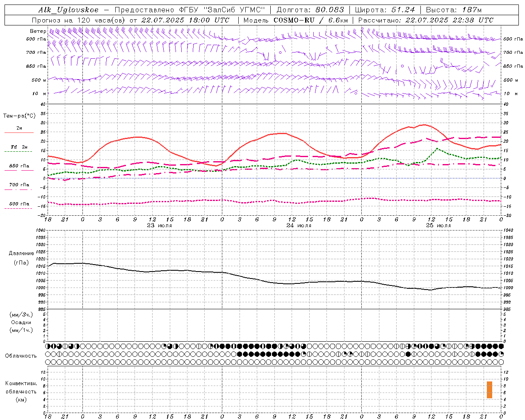Click the (мм/1ч.) precipitation unit label

(x=21, y=331)
